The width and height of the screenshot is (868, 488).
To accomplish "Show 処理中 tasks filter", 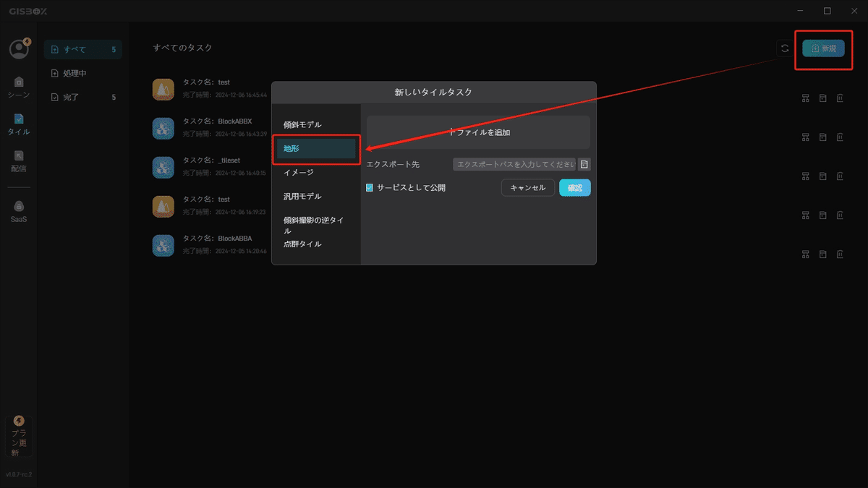I will 83,73.
